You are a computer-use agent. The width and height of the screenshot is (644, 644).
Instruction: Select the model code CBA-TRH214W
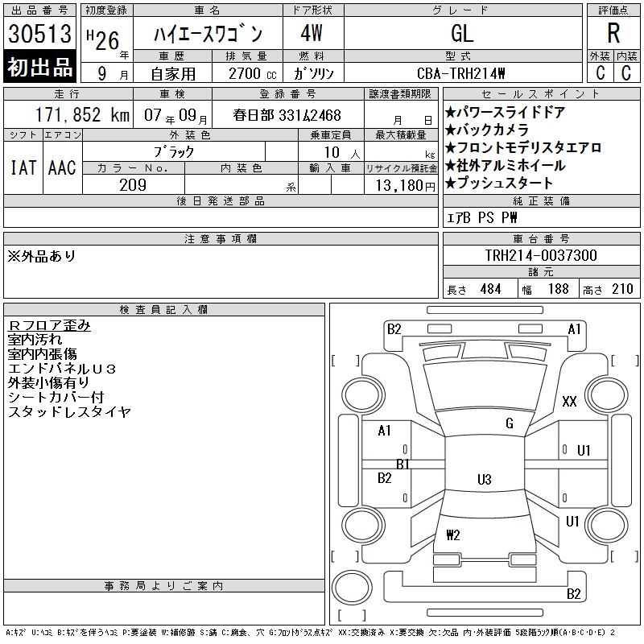(461, 73)
